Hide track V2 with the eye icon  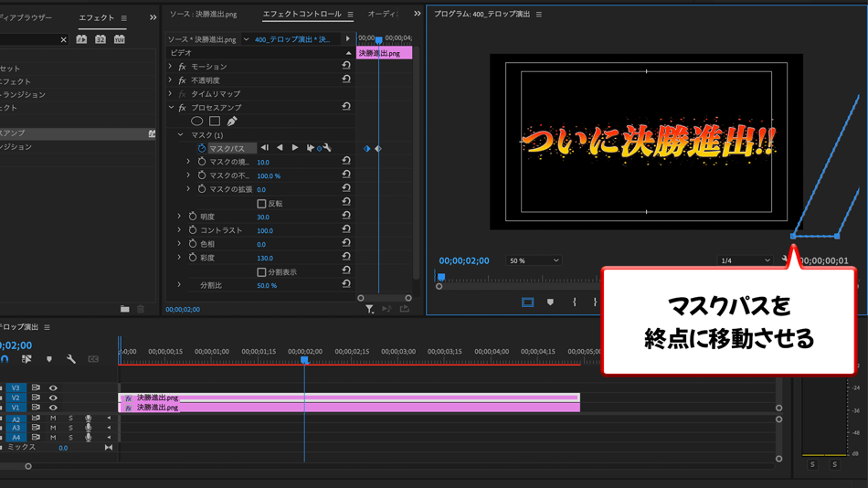[53, 398]
